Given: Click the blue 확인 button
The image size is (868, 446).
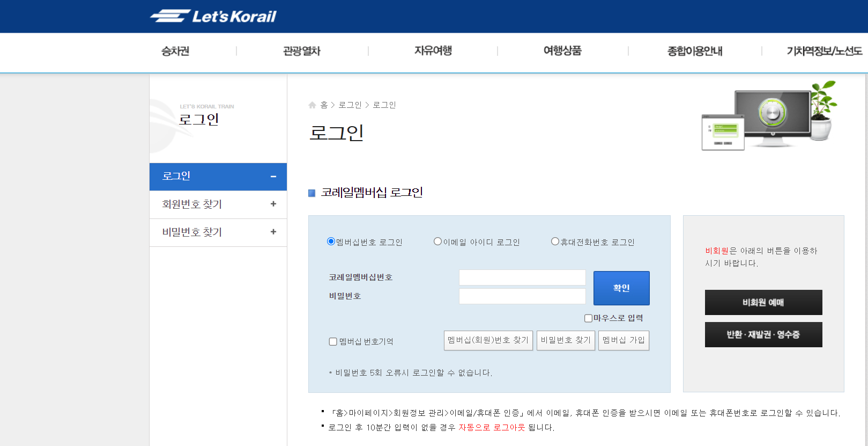Looking at the screenshot, I should pos(621,288).
